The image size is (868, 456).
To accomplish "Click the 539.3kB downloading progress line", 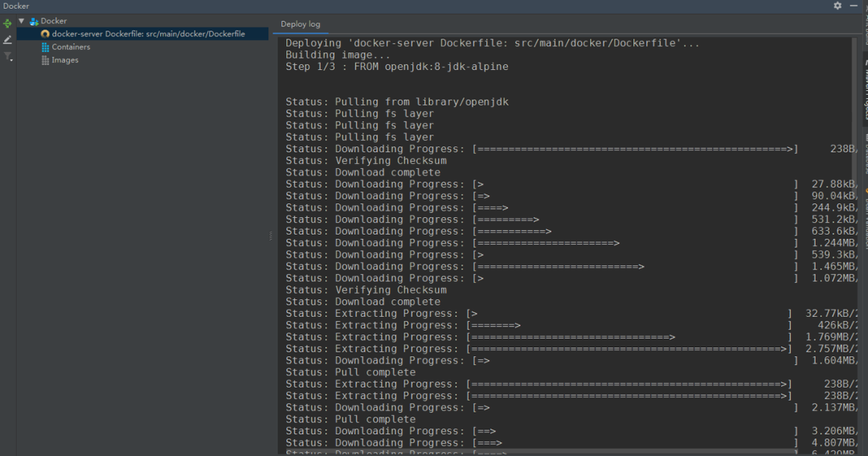I will (x=571, y=255).
